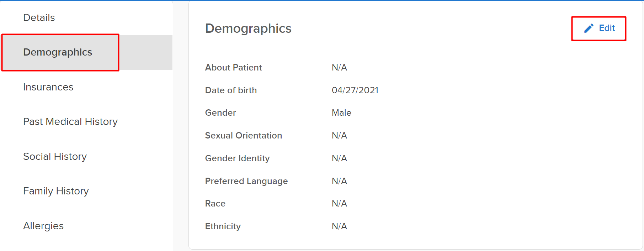The height and width of the screenshot is (251, 644).
Task: Click the pencil icon beside Edit
Action: pyautogui.click(x=589, y=28)
